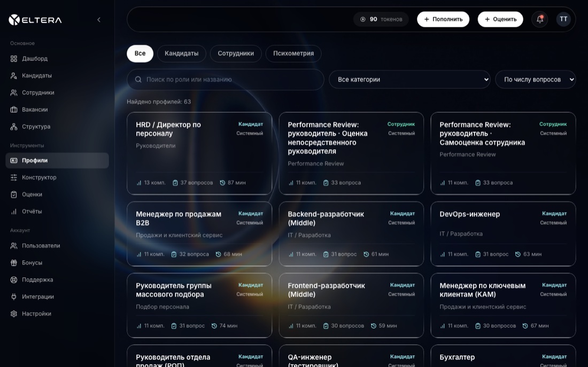Click the Подбор персонала category label
The height and width of the screenshot is (367, 588).
(x=163, y=307)
